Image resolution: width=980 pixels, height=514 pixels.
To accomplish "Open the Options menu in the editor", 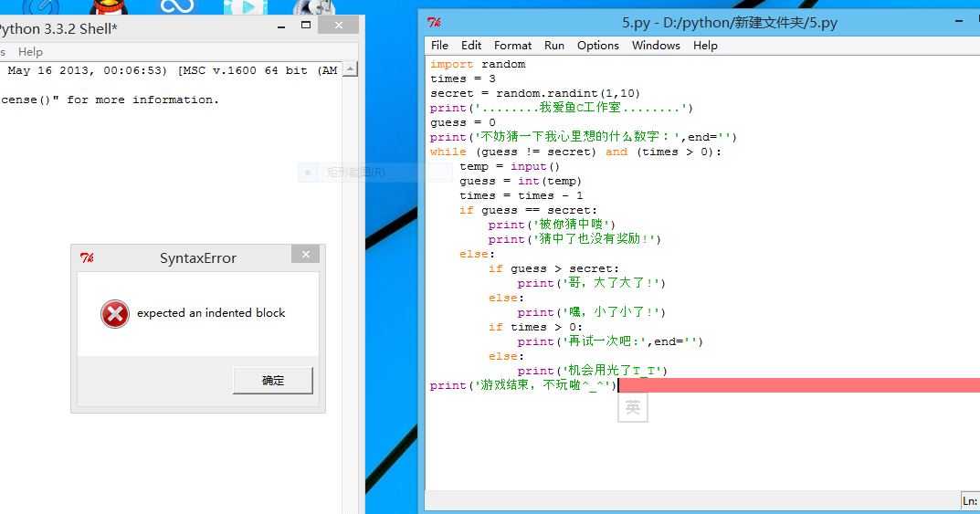I will (598, 45).
